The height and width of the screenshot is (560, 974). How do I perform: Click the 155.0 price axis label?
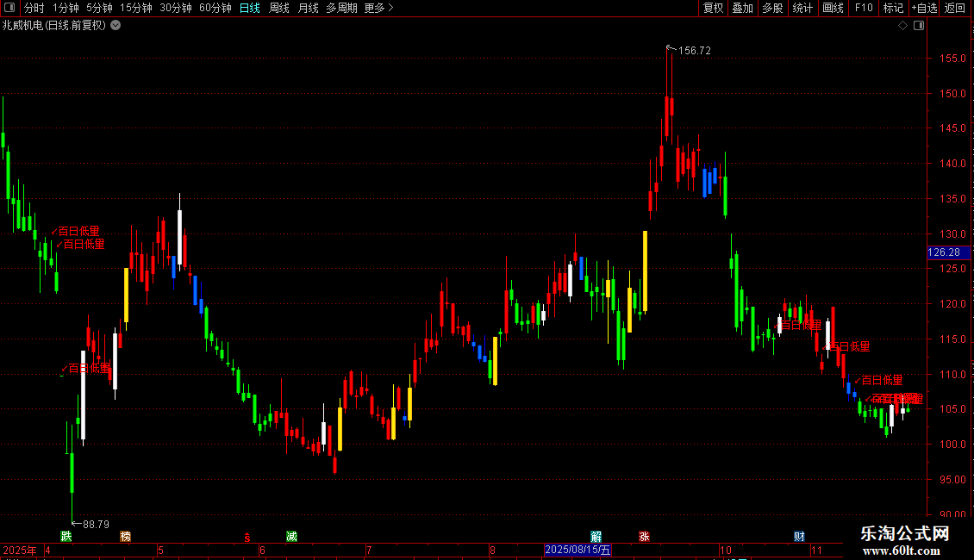coord(952,59)
